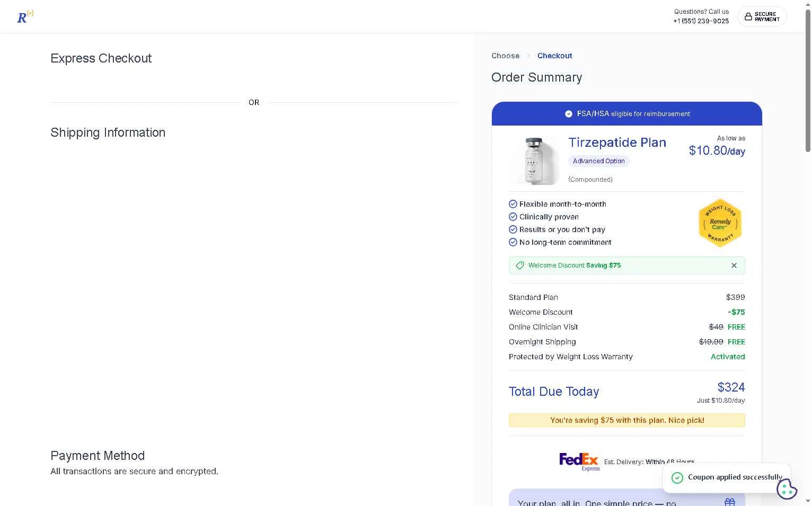
Task: Click the Tirzepatide Plan title
Action: tap(617, 143)
